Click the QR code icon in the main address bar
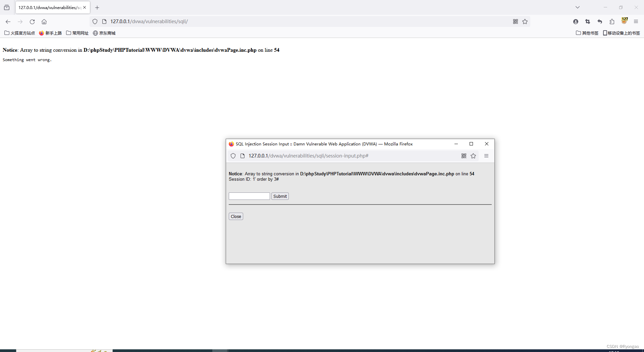The width and height of the screenshot is (644, 352). [516, 21]
